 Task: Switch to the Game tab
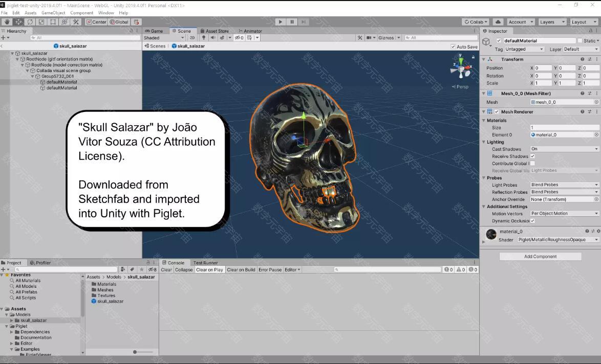(154, 31)
